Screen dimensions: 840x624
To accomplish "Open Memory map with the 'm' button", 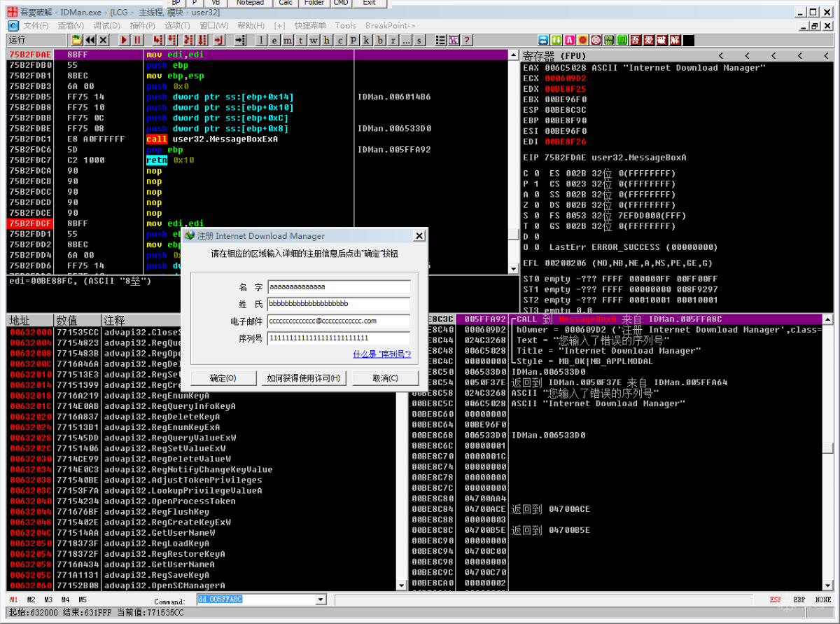I will coord(288,40).
